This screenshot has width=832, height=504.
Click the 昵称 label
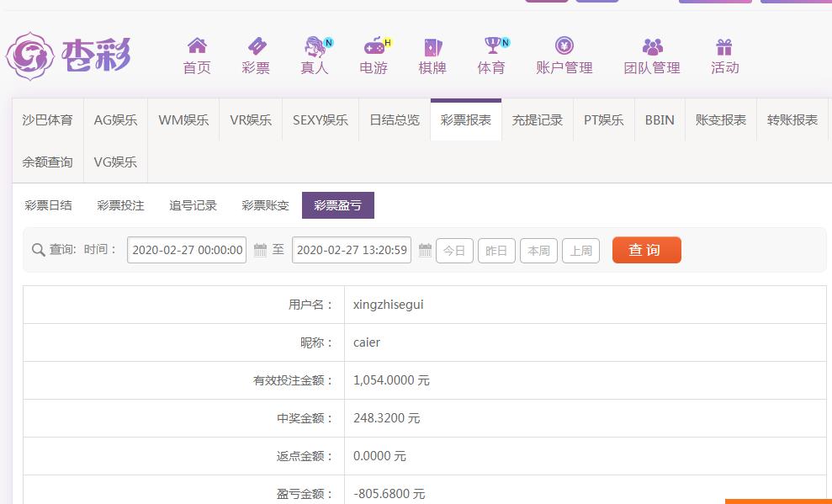[317, 342]
